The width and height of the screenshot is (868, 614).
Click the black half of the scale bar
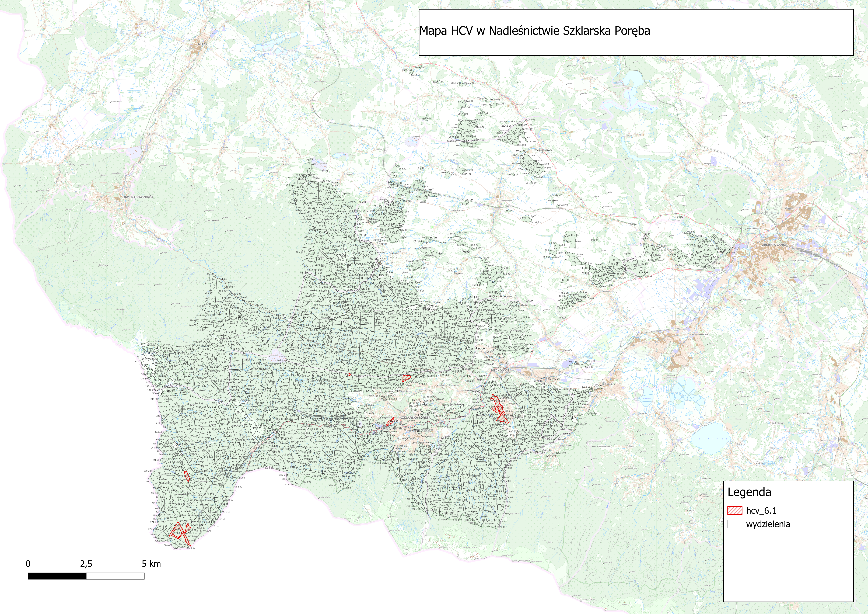click(x=57, y=576)
